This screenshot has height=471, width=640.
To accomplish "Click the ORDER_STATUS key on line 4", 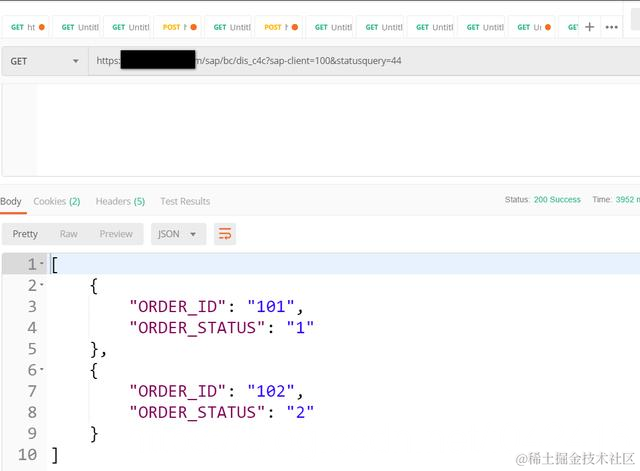I will point(198,328).
